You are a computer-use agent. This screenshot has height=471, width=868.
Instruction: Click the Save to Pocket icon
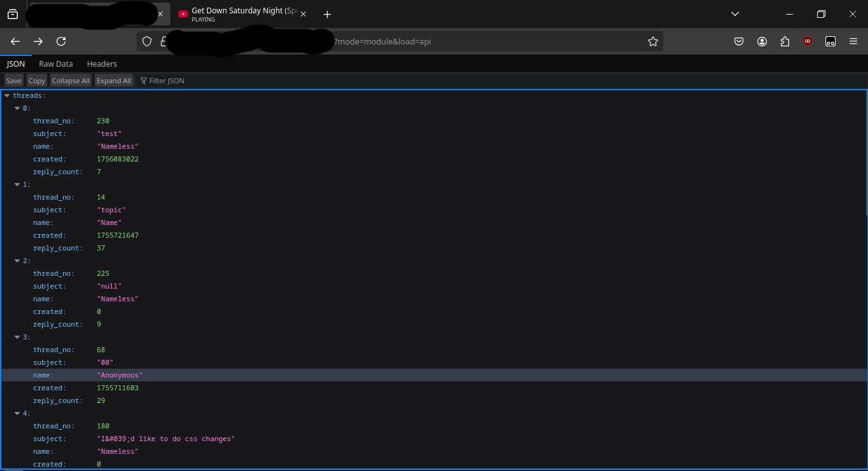coord(739,41)
